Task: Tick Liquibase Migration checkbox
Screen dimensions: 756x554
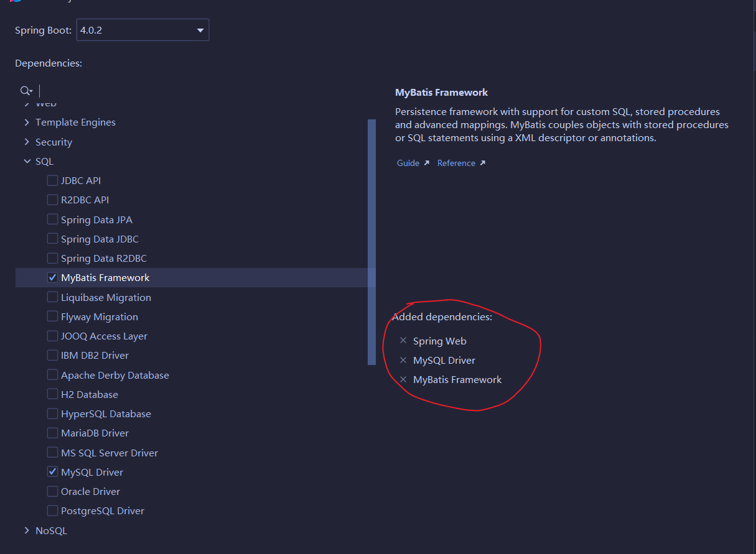Action: (53, 297)
